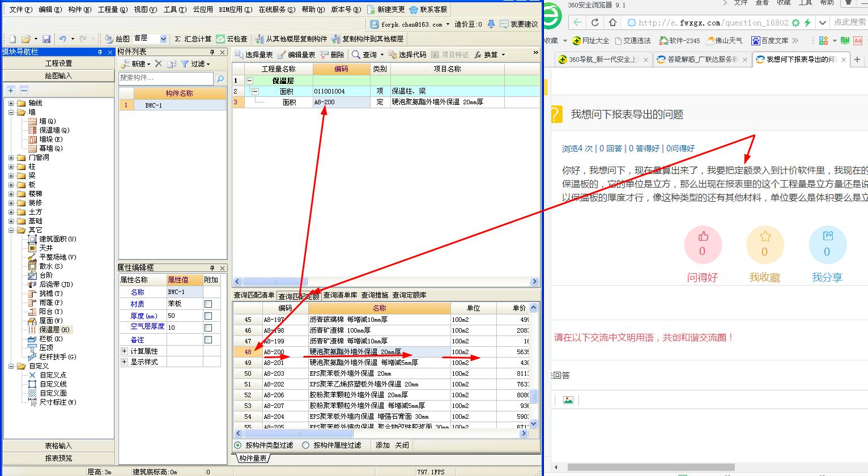Switch to 查询匹配清单 tab
This screenshot has height=476, width=868.
click(x=254, y=295)
